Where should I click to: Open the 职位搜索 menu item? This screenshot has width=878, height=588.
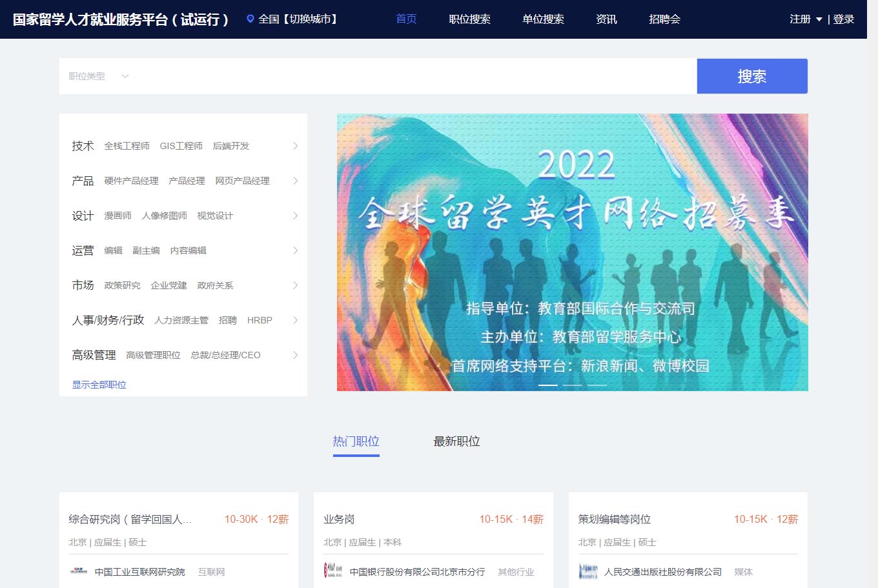tap(469, 19)
